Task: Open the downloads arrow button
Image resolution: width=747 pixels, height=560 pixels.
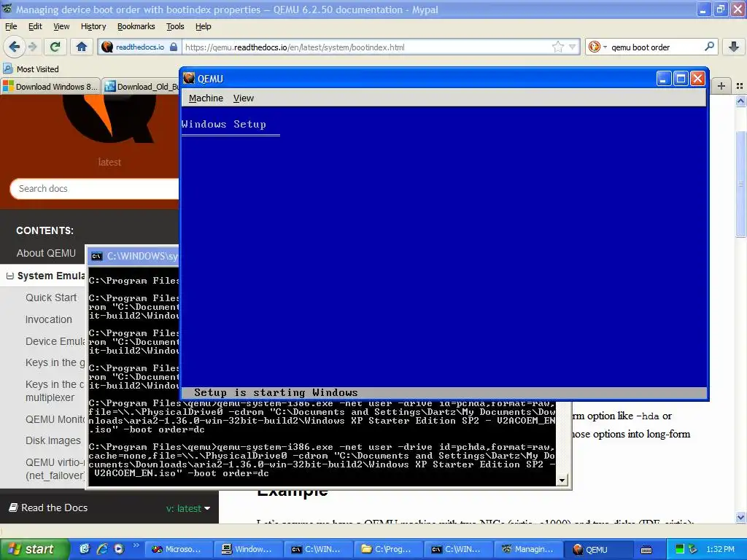Action: point(734,47)
